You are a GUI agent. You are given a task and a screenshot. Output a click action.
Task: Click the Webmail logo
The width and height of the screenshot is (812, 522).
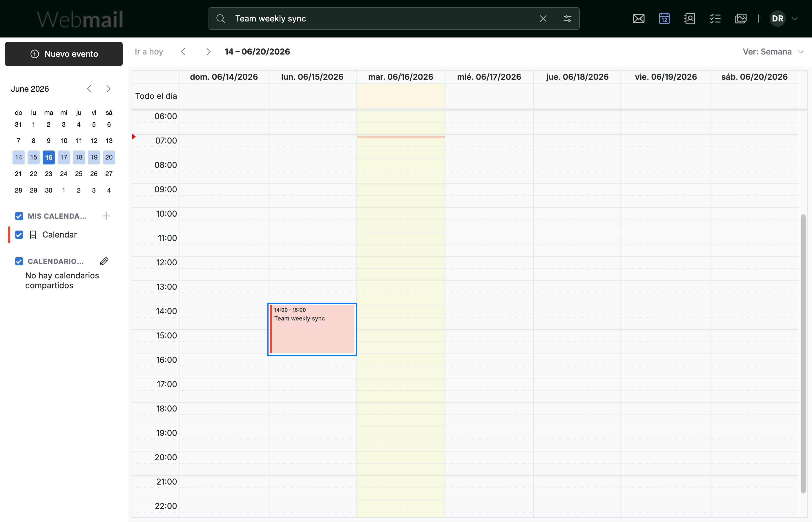[80, 19]
